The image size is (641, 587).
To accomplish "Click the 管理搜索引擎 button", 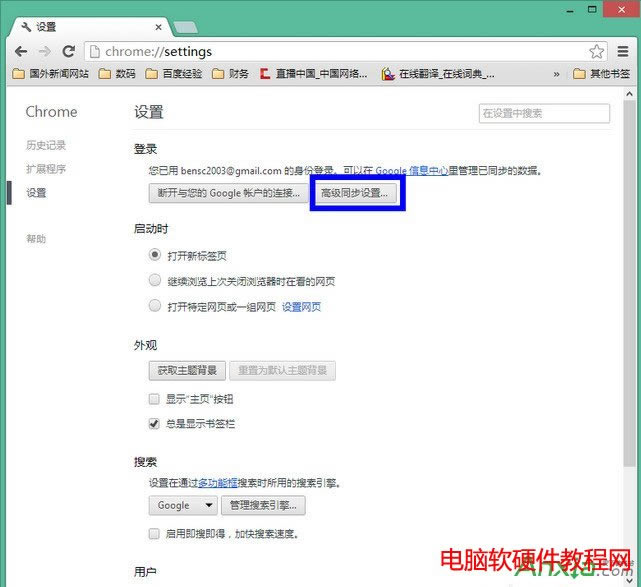I will (x=263, y=506).
